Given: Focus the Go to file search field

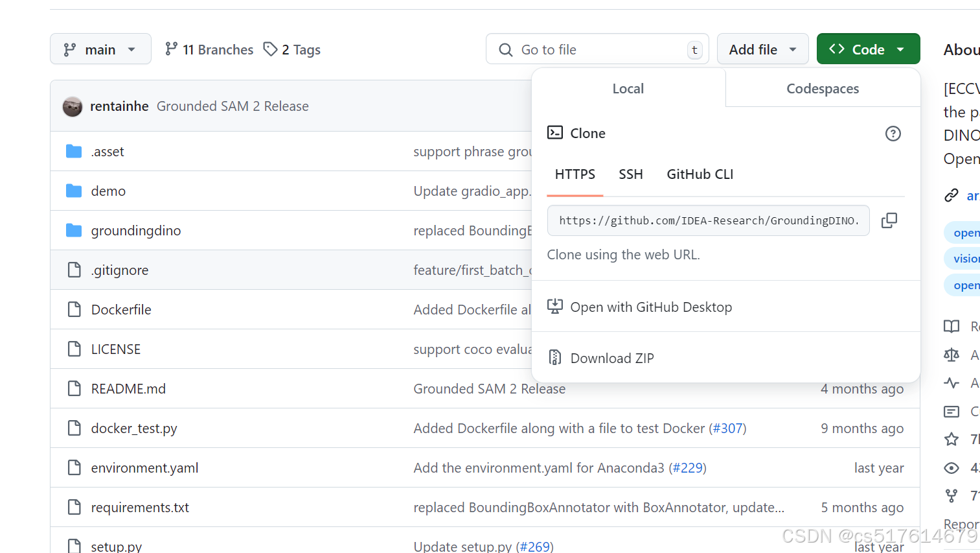Looking at the screenshot, I should tap(596, 50).
